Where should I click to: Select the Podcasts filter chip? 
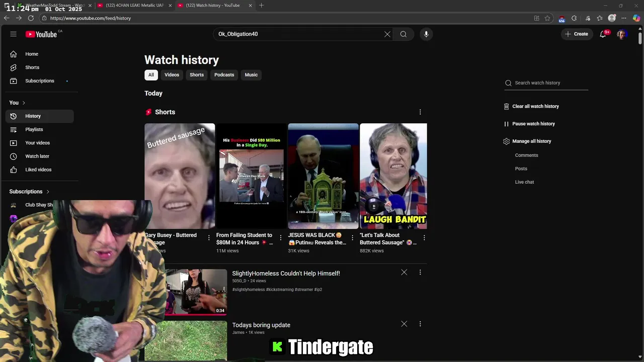coord(224,75)
